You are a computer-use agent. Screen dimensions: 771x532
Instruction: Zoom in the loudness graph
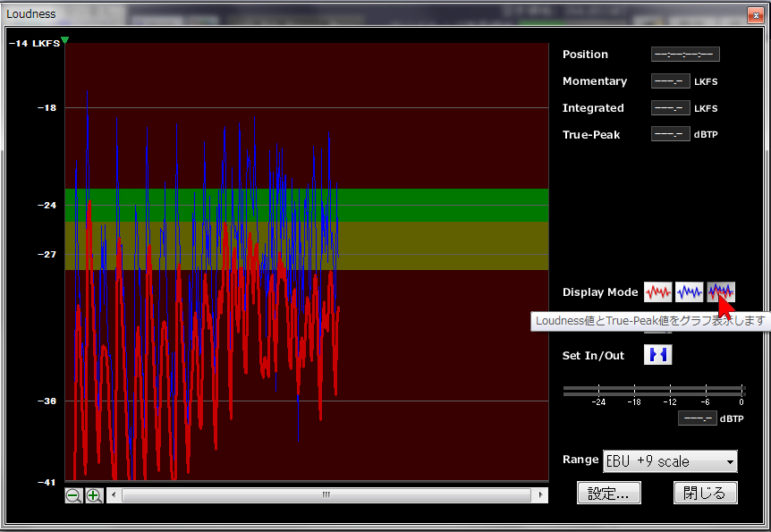94,495
